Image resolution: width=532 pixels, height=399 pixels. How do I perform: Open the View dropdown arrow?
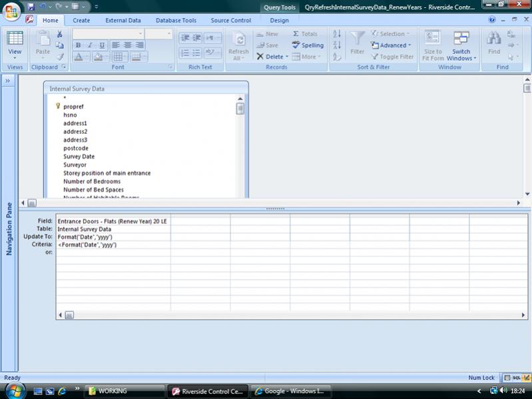click(15, 58)
